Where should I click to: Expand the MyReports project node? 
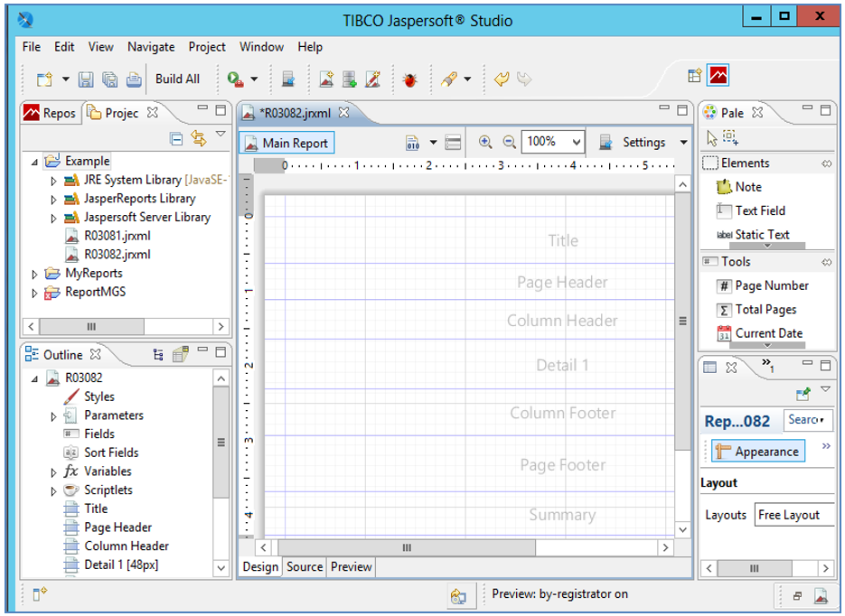point(34,275)
